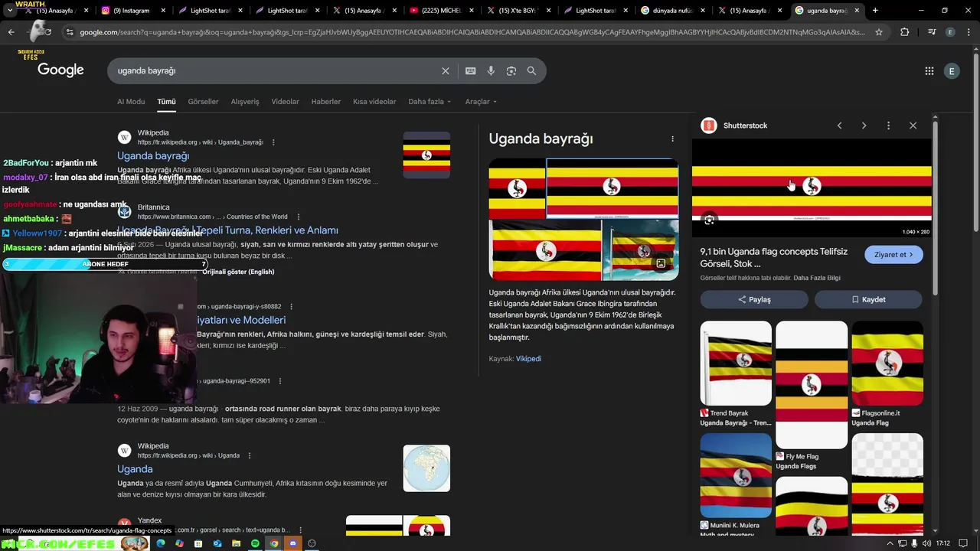
Task: Click the Ziyaret et button
Action: pyautogui.click(x=893, y=255)
